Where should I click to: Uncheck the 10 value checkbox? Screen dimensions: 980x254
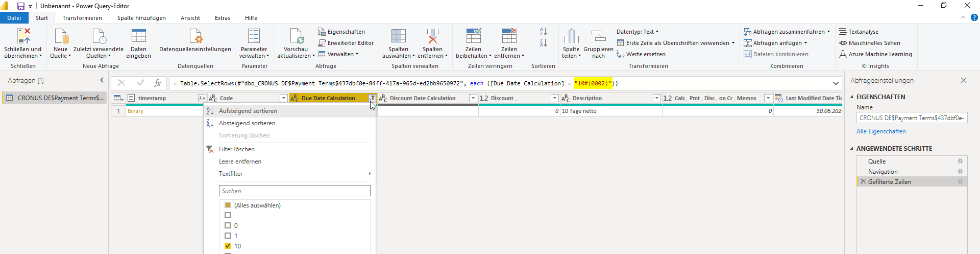228,246
